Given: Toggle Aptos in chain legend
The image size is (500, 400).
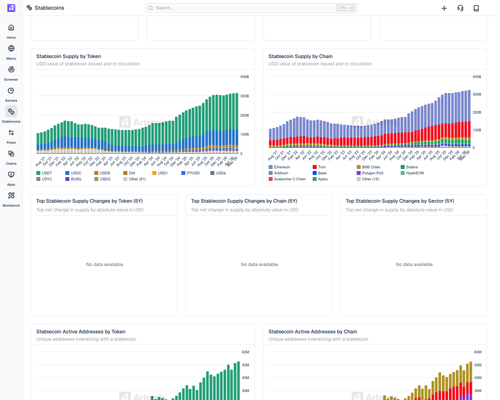Looking at the screenshot, I should coord(320,179).
